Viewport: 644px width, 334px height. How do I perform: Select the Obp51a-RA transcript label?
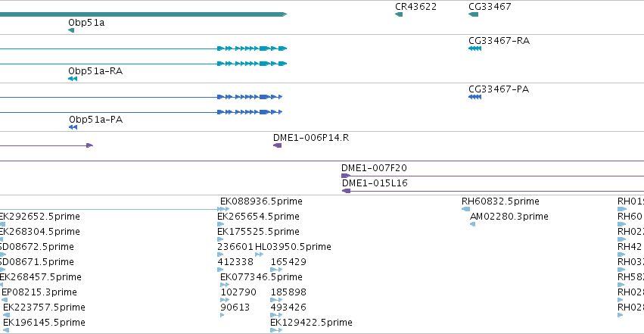click(x=95, y=71)
